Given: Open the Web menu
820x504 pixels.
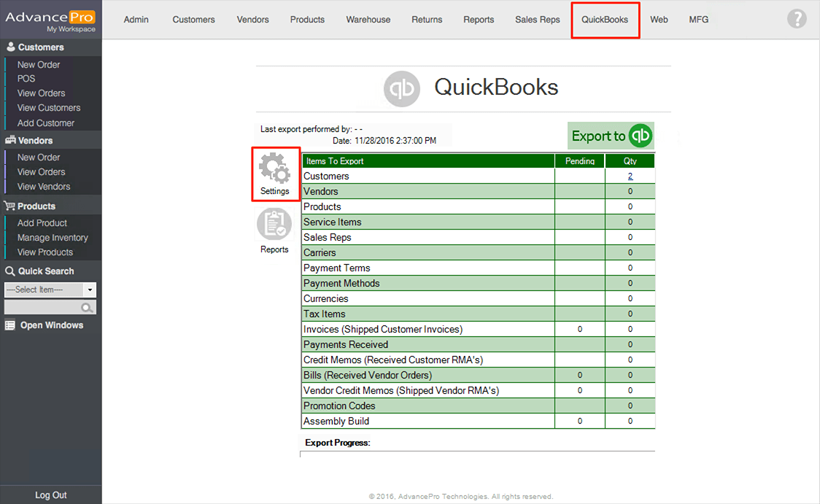Looking at the screenshot, I should tap(659, 20).
